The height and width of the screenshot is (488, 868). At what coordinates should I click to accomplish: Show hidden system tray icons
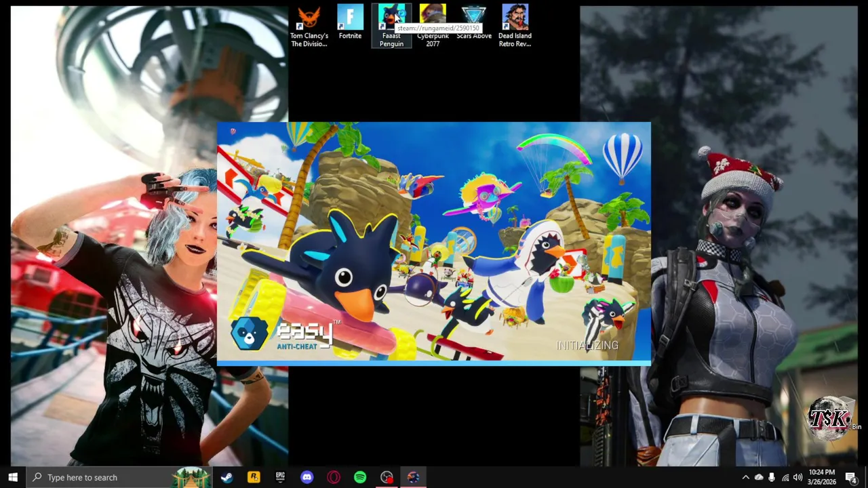click(x=745, y=477)
